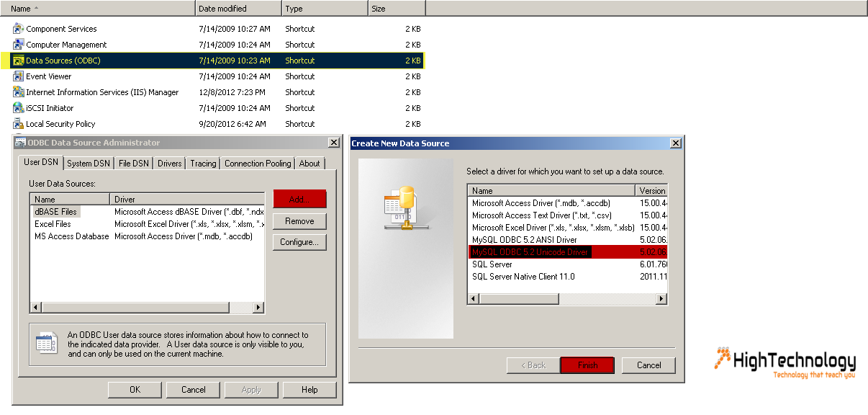The image size is (868, 415).
Task: Select the Event Viewer file name
Action: [49, 76]
